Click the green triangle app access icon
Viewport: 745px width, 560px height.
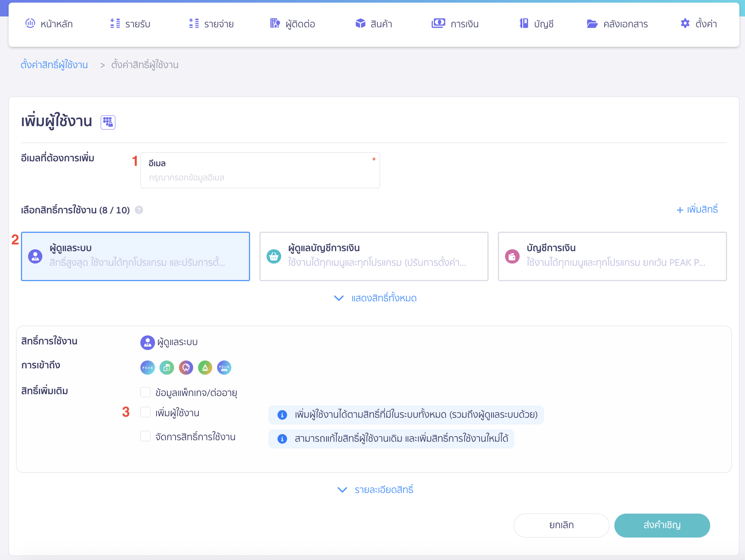tap(206, 368)
